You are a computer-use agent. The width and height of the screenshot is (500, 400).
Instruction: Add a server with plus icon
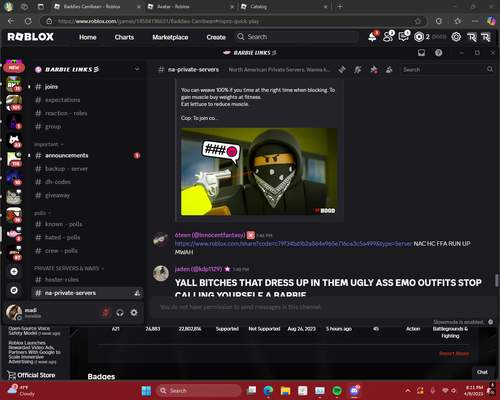14,272
